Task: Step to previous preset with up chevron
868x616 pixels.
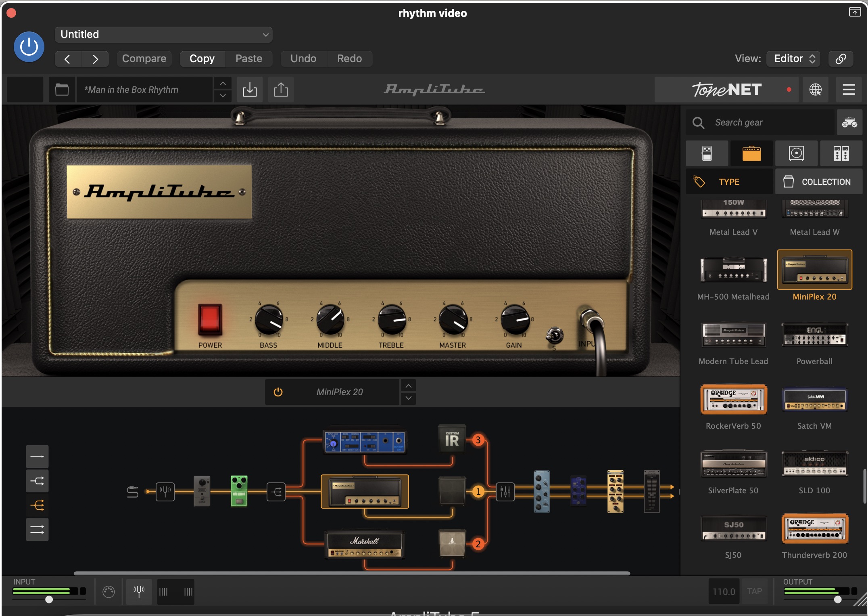Action: [223, 83]
